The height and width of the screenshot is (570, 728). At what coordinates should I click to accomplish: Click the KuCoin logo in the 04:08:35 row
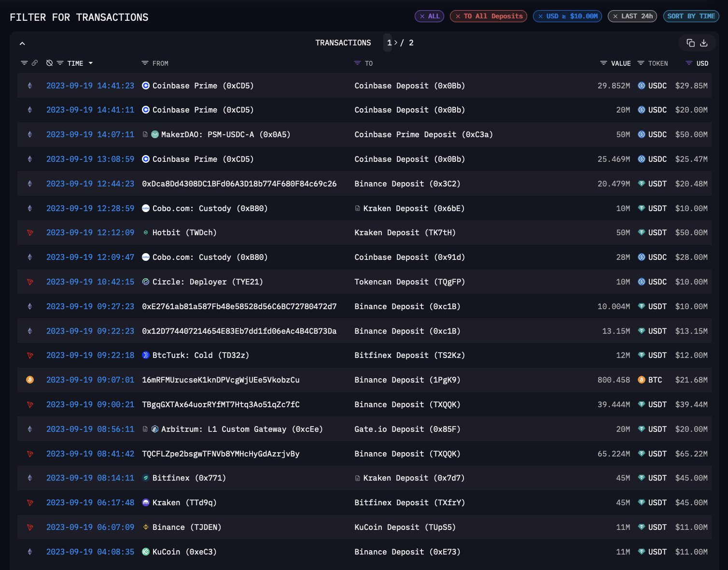click(146, 552)
